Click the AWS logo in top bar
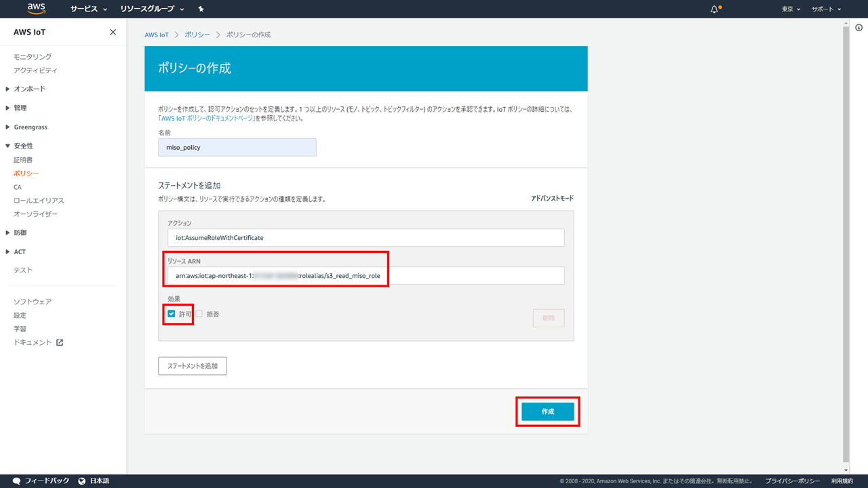868x488 pixels. [36, 9]
